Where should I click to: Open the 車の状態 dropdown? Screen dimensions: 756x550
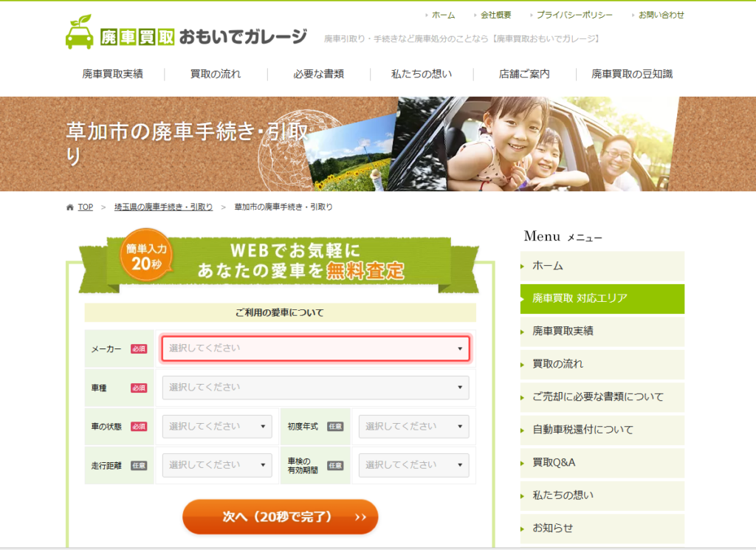(x=217, y=427)
